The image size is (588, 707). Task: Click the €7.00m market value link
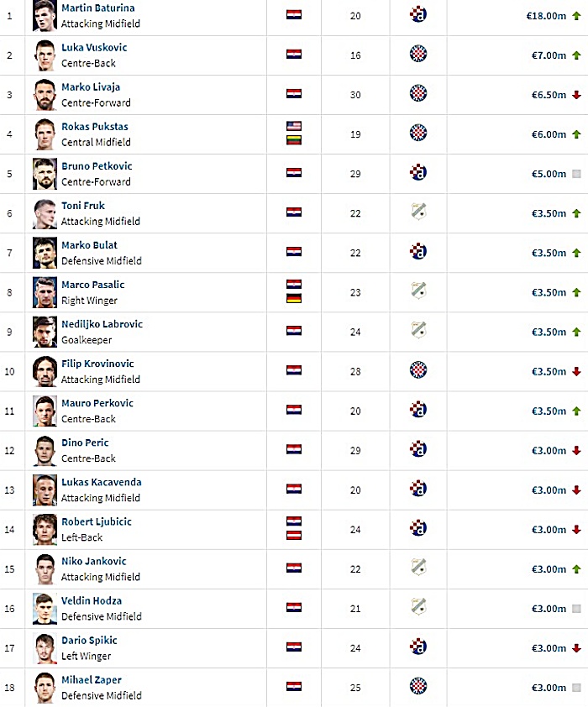(x=549, y=55)
